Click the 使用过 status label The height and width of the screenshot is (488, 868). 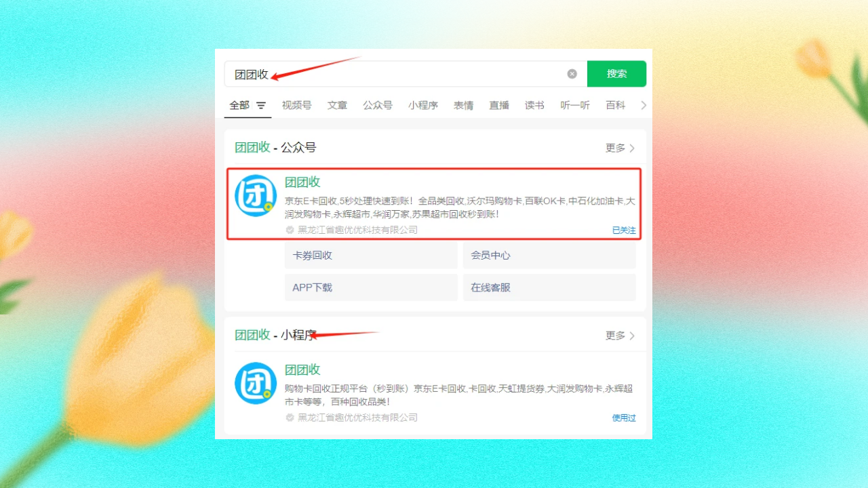(x=624, y=418)
